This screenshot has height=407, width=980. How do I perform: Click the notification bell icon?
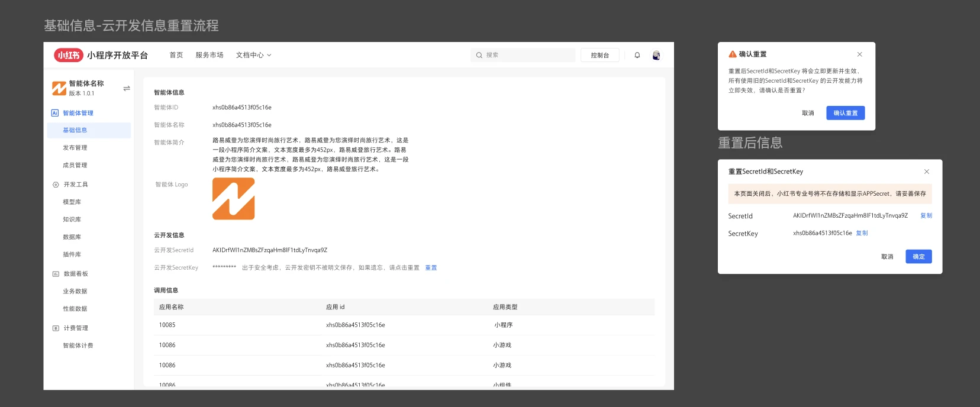(637, 55)
